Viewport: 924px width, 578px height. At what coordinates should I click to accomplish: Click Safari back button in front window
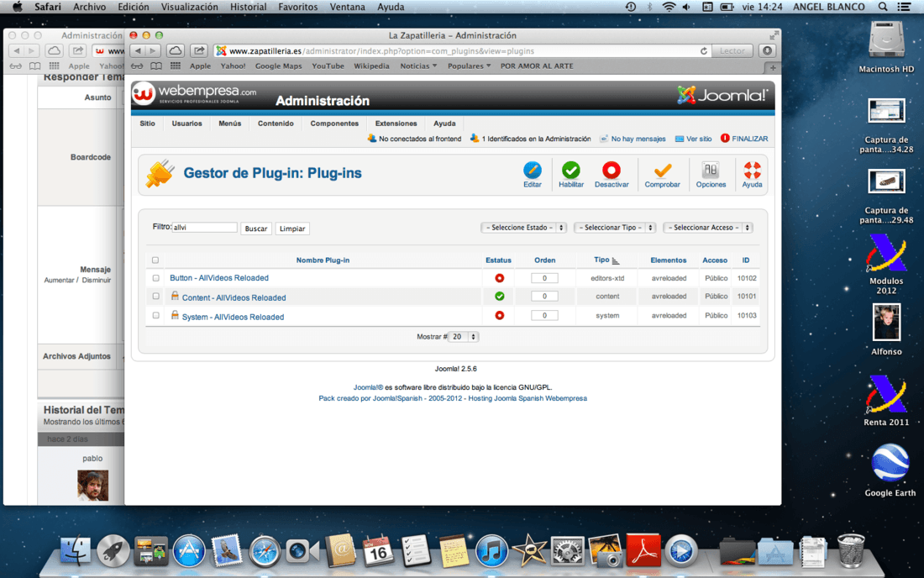(137, 50)
